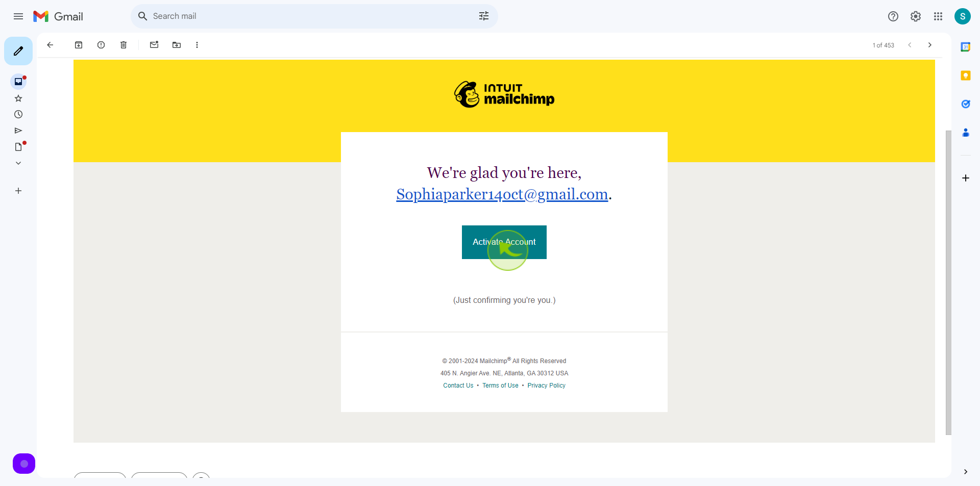Hide side panel chevron
Viewport: 980px width, 486px height.
(x=966, y=472)
